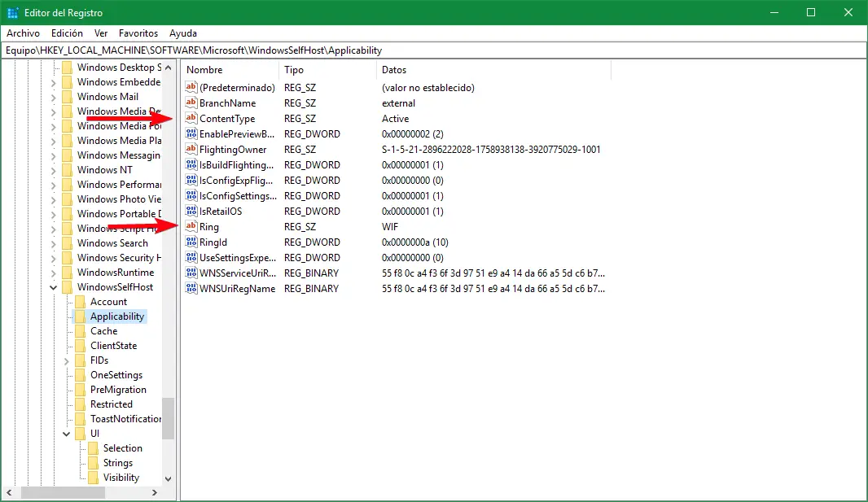Open the Ver menu
The image size is (868, 502).
101,33
